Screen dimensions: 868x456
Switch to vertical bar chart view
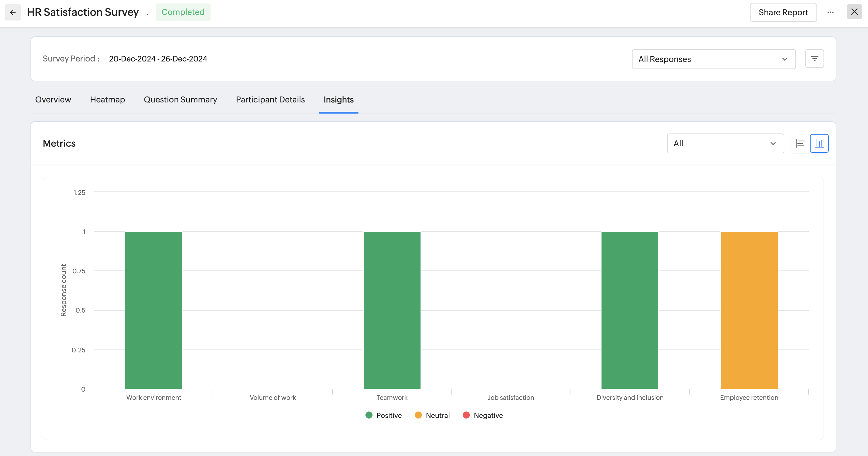pyautogui.click(x=819, y=143)
